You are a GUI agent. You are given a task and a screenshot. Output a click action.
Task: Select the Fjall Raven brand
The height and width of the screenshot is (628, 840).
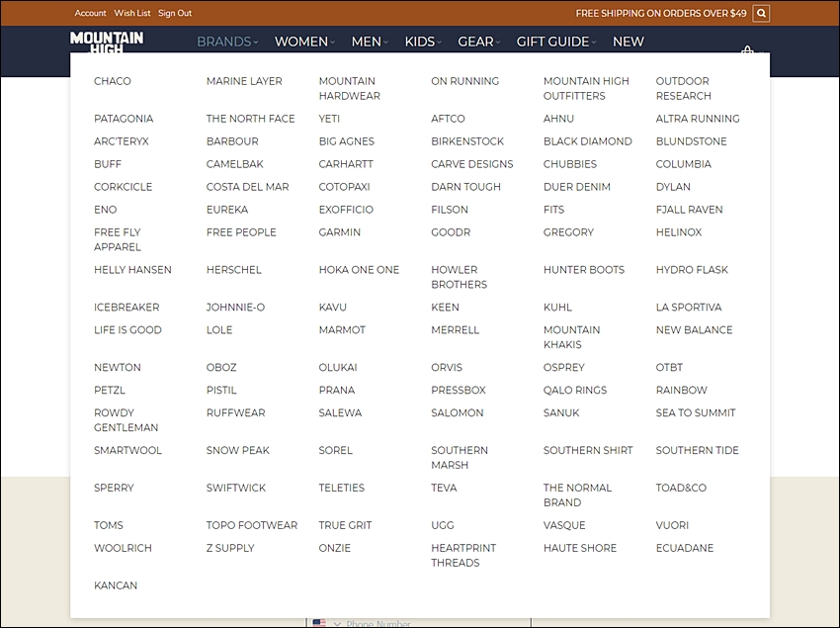click(689, 210)
